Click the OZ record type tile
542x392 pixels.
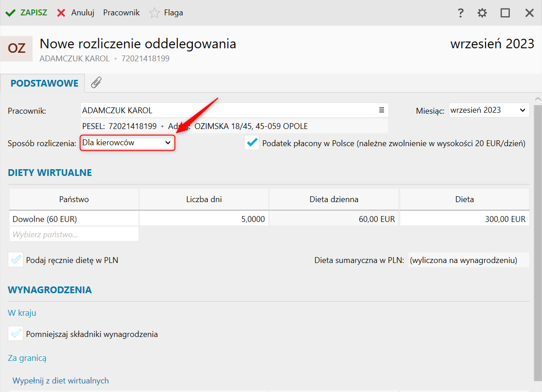point(17,48)
